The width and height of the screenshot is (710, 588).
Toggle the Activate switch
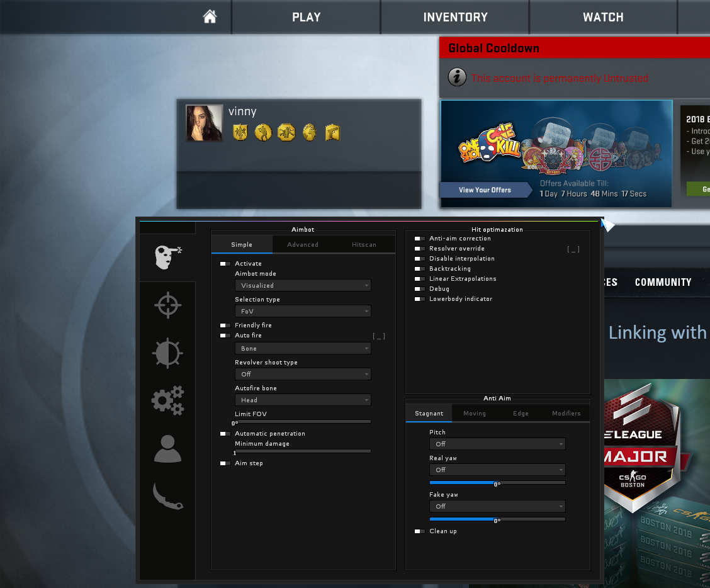[x=225, y=264]
